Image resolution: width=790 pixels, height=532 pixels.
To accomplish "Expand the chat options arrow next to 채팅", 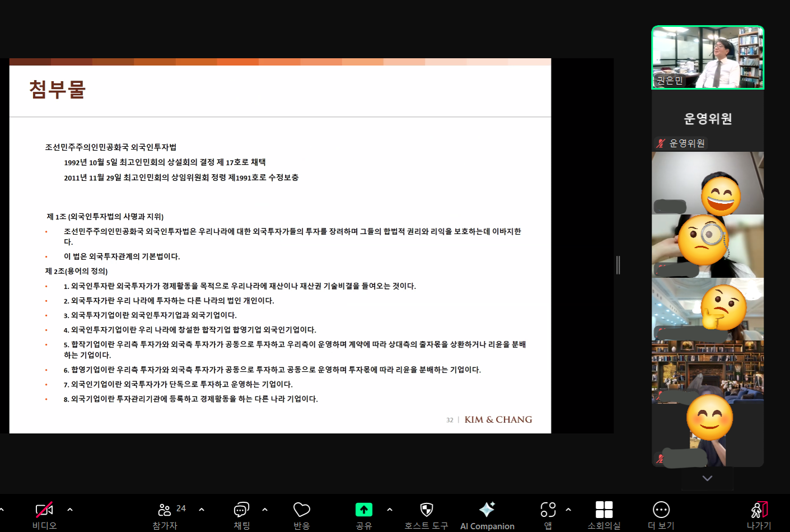I will 265,510.
